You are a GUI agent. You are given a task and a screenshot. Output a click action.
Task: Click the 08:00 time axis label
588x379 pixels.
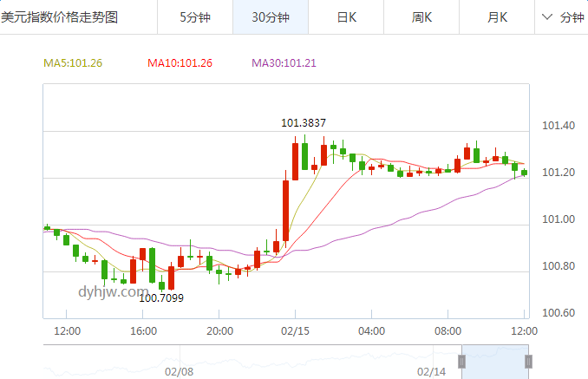click(448, 331)
